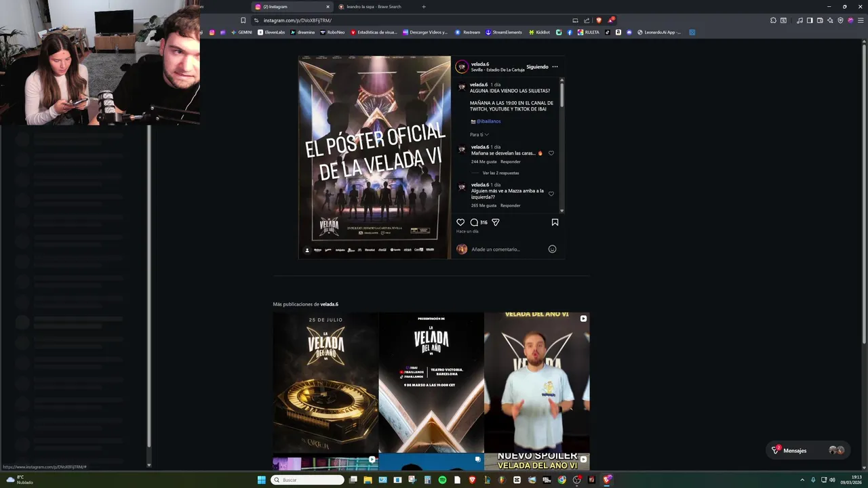Open the Teatro Victoria Barcelona presentation post
Viewport: 868px width, 488px height.
coord(431,382)
